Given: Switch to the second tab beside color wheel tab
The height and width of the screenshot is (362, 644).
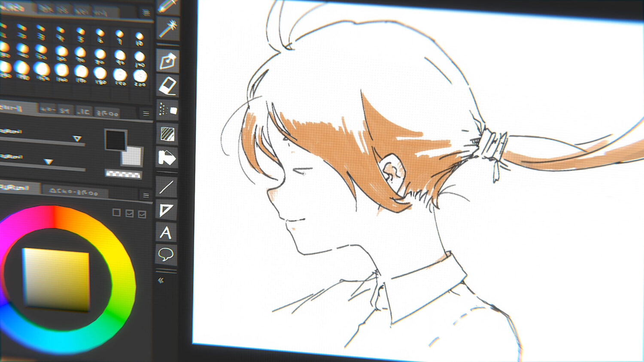Looking at the screenshot, I should [74, 192].
